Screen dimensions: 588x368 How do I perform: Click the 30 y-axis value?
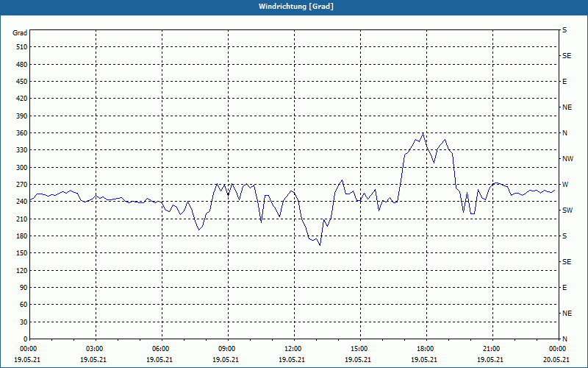24,322
